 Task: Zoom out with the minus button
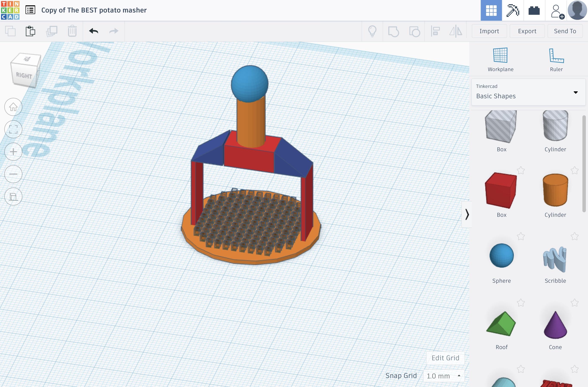[x=13, y=174]
